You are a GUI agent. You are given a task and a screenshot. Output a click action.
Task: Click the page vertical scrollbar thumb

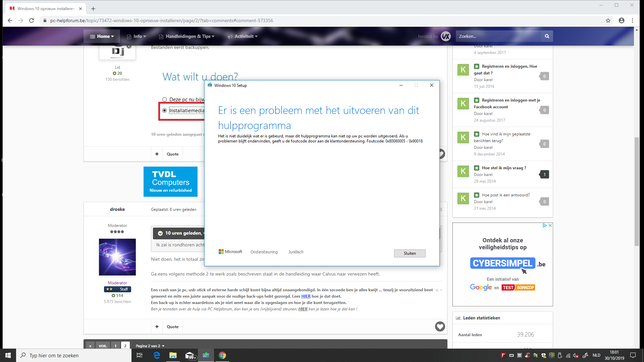click(636, 191)
